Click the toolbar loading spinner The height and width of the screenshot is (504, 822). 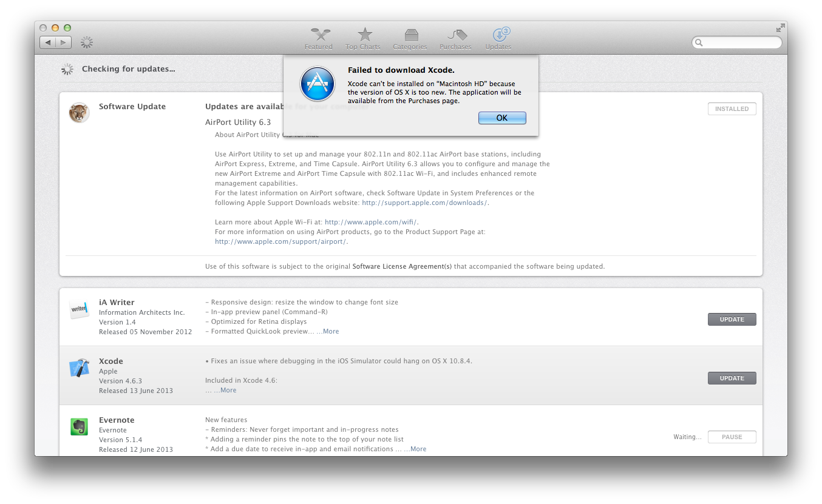click(87, 42)
